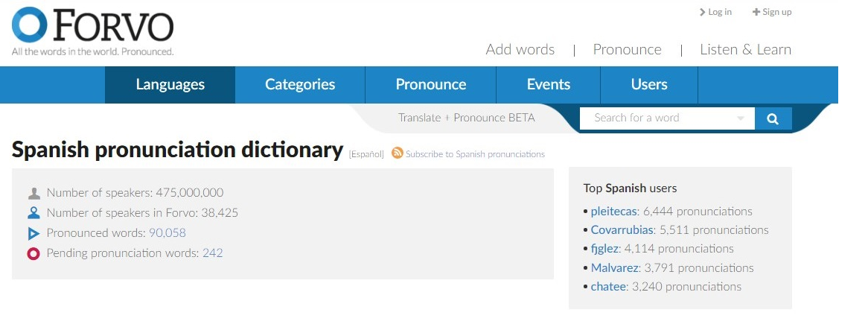868x333 pixels.
Task: Click the Log in link
Action: 716,12
